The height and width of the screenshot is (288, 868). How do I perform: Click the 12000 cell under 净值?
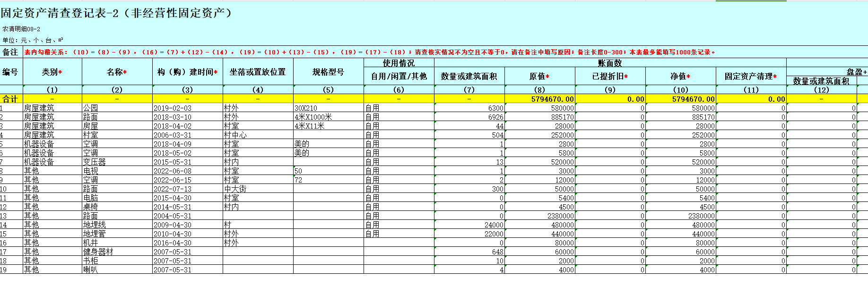point(680,180)
